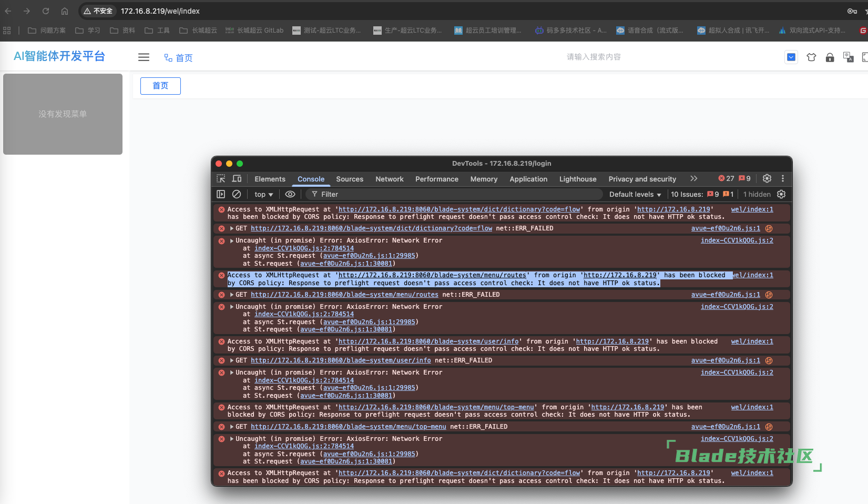The height and width of the screenshot is (504, 868).
Task: Expand the last Uncaught AxiosError entry
Action: 231,439
